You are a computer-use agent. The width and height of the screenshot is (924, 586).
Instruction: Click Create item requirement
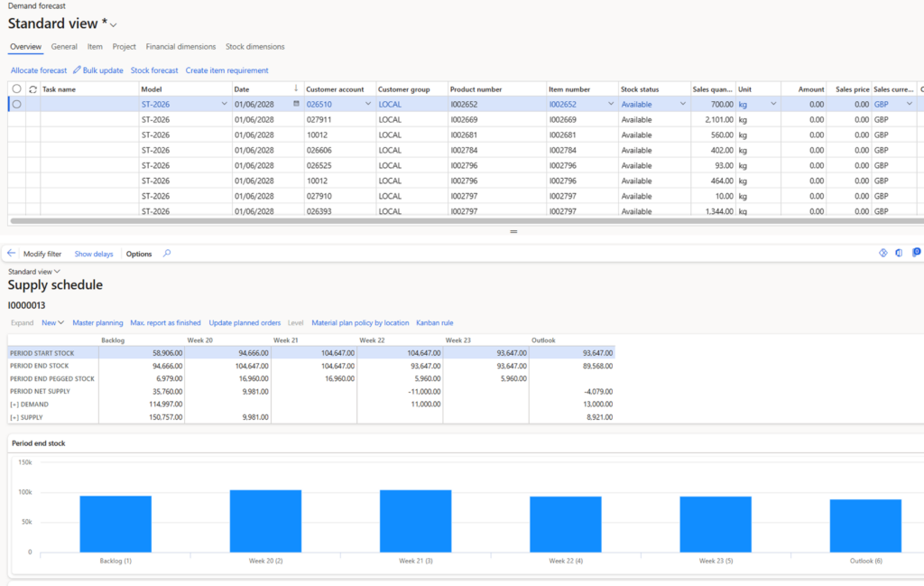pos(226,70)
